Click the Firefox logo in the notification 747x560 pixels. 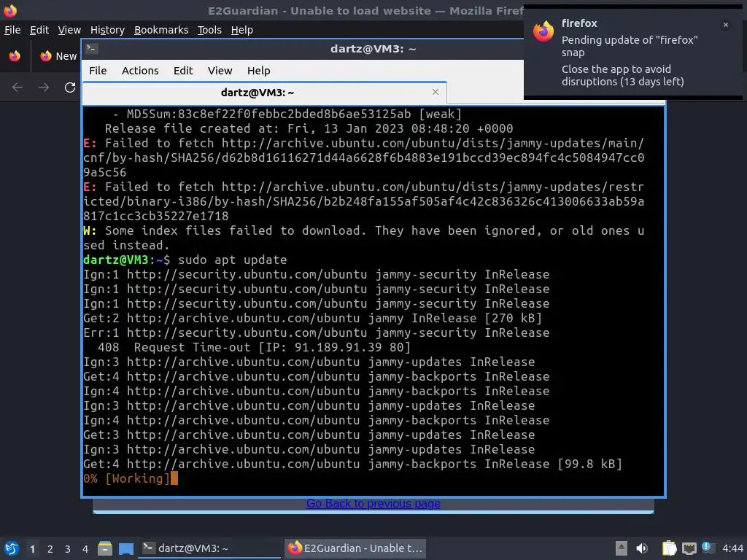click(543, 31)
